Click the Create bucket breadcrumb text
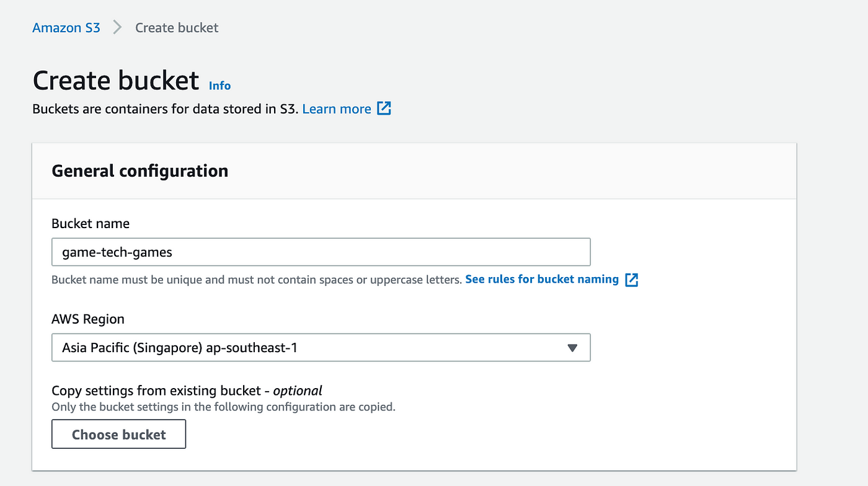This screenshot has width=868, height=486. (177, 28)
